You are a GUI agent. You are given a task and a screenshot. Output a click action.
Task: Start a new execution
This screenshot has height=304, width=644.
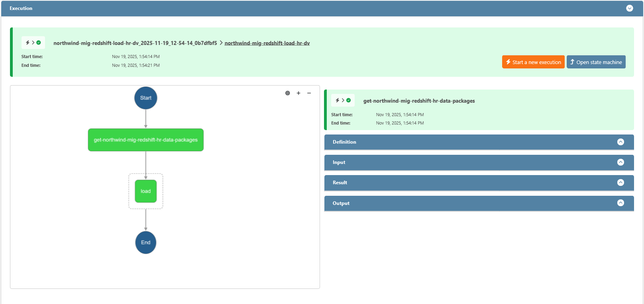point(533,62)
